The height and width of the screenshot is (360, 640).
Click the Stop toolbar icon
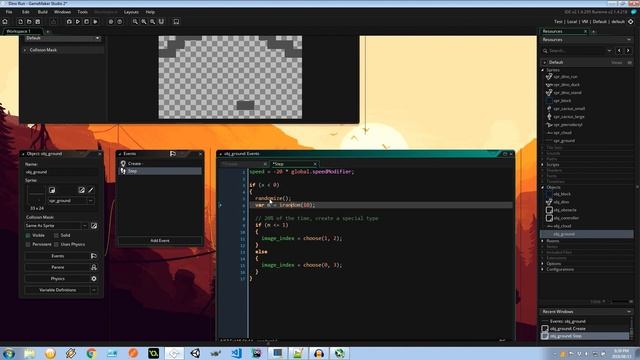coord(87,22)
